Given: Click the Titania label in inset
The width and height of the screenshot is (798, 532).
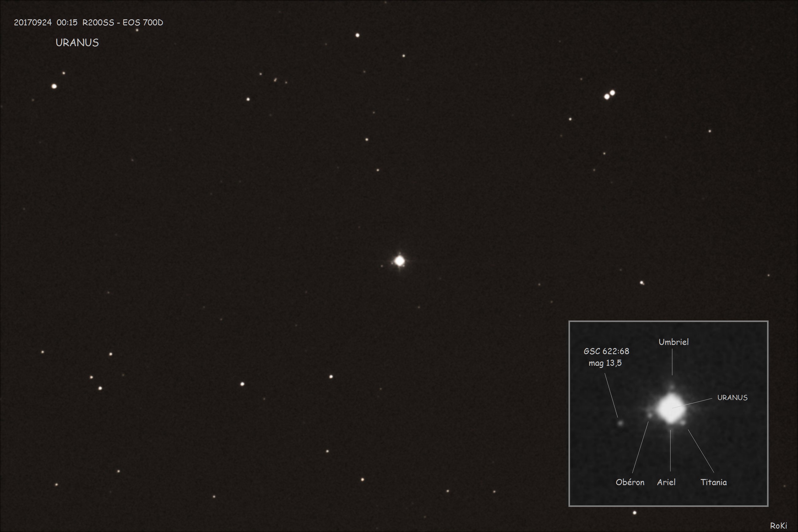Looking at the screenshot, I should 713,482.
